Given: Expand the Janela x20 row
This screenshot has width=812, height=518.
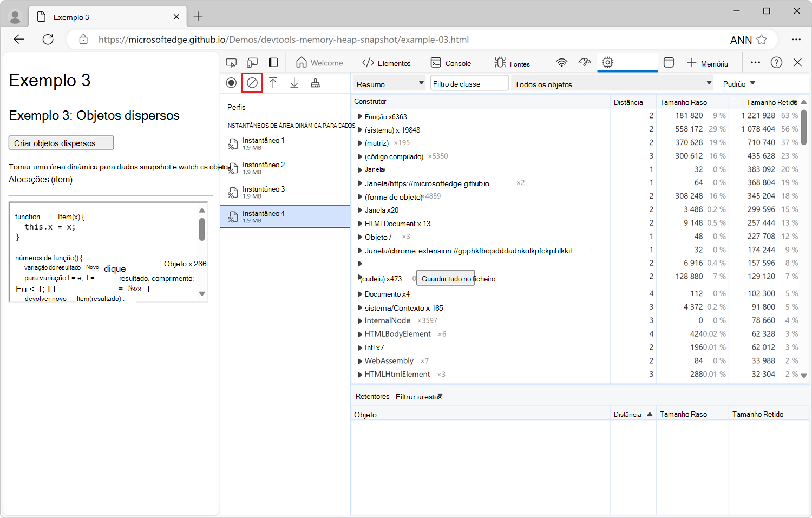Looking at the screenshot, I should pos(360,210).
